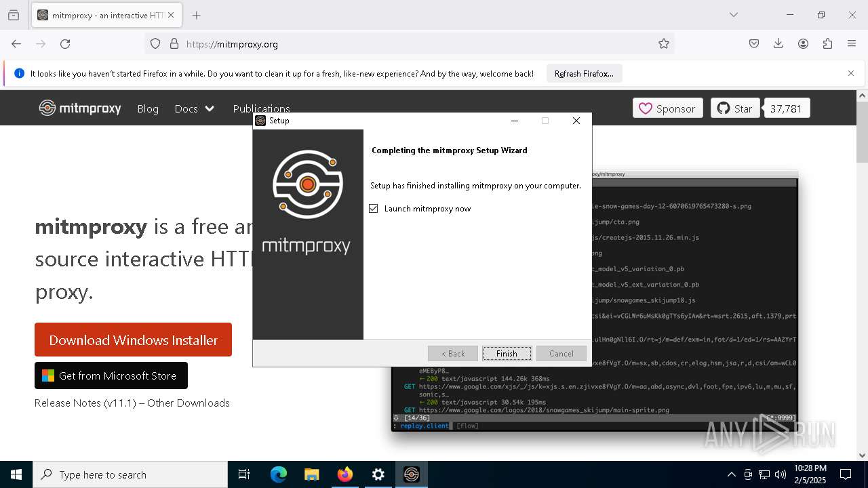Click Cancel button in Setup dialog
Screen dimensions: 868x488
[x=561, y=353]
